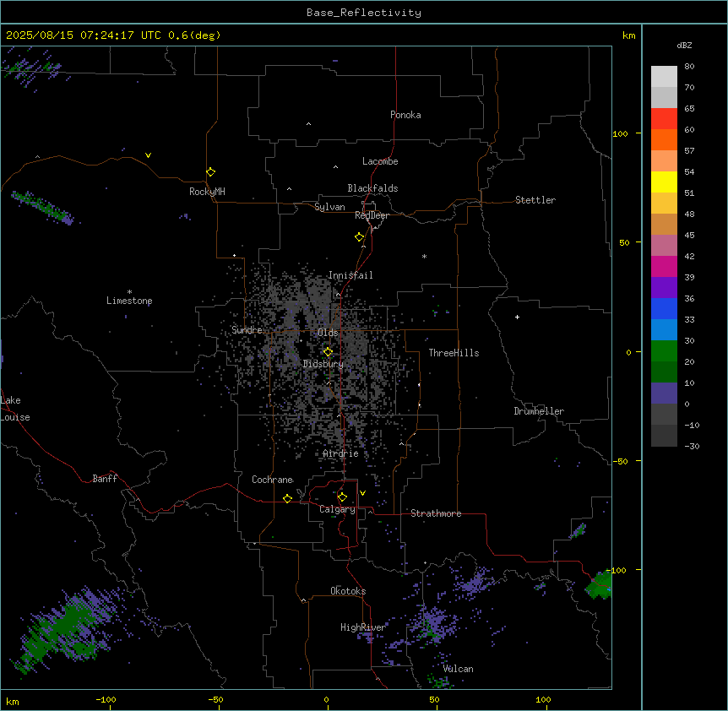This screenshot has height=711, width=728.
Task: Click the Didsbury label
Action: (x=323, y=364)
